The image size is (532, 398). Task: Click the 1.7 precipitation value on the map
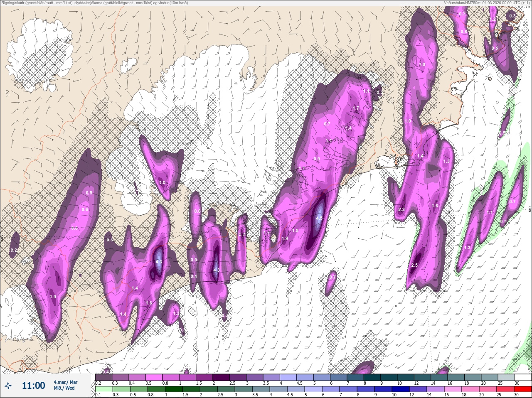click(x=356, y=108)
